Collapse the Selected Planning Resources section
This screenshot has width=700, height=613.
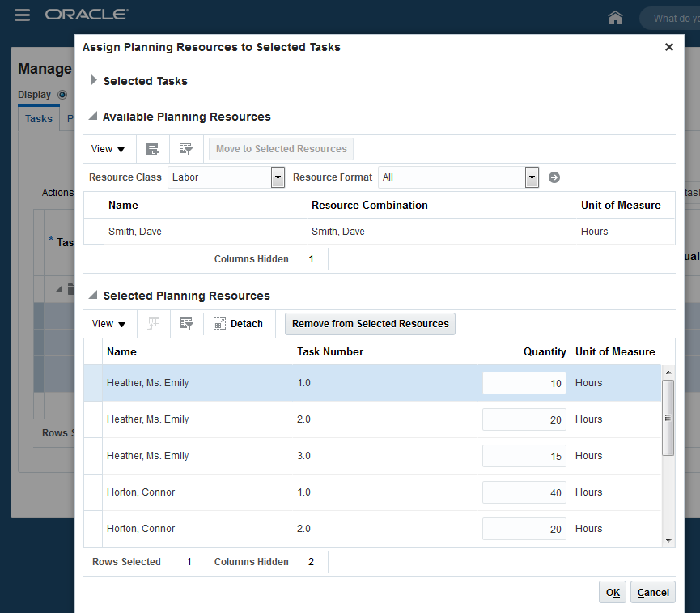point(93,296)
